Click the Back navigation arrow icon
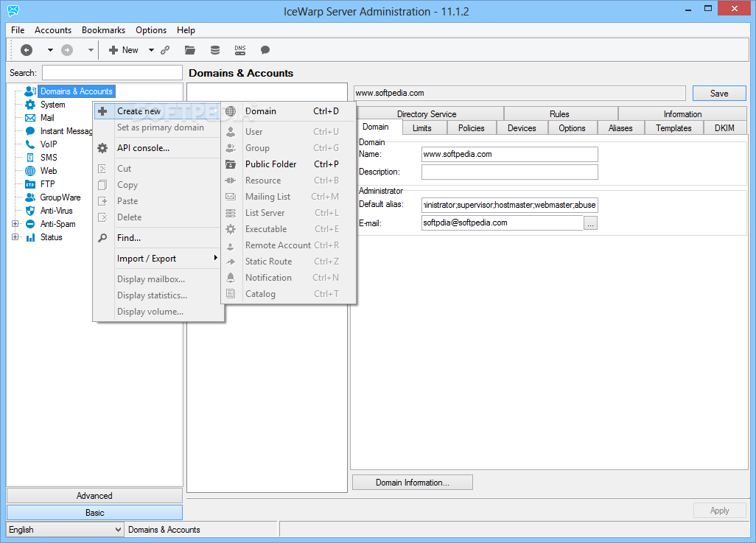Viewport: 756px width, 543px height. point(27,50)
